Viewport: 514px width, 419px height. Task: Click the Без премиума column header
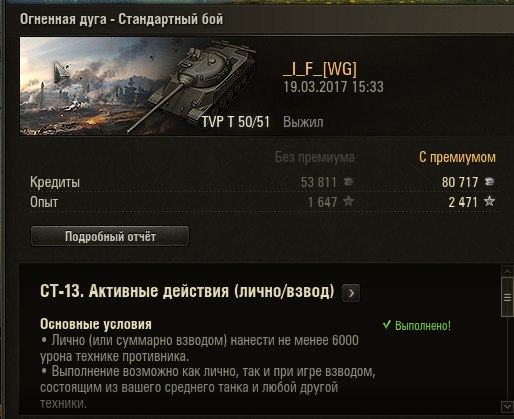tap(315, 157)
